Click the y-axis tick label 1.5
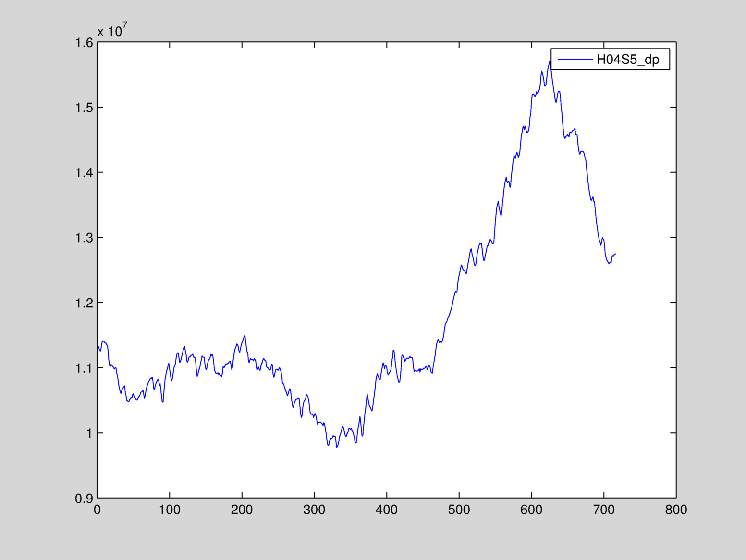Viewport: 746px width, 560px height. (84, 108)
